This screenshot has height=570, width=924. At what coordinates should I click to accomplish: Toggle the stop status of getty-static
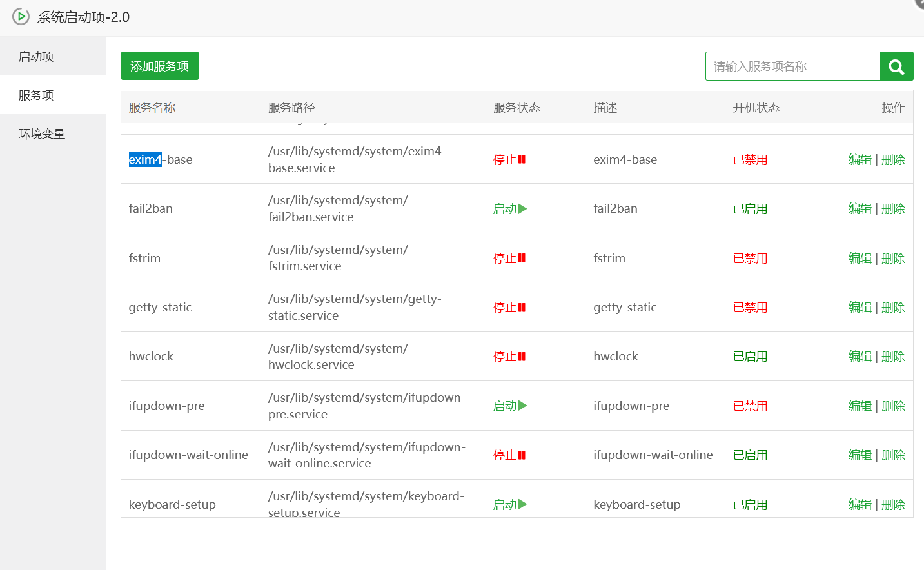(x=509, y=308)
